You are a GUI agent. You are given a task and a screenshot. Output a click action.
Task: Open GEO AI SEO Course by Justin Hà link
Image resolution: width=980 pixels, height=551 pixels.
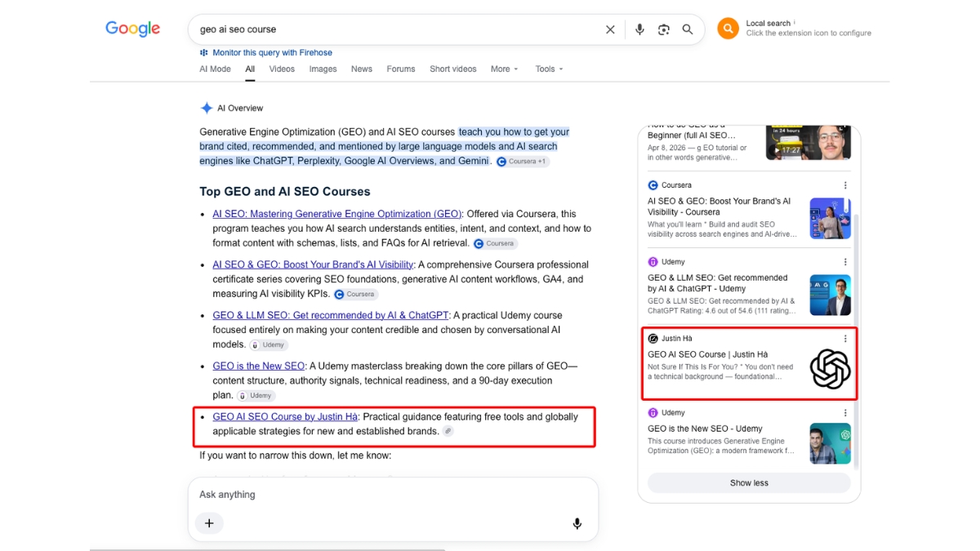point(285,416)
